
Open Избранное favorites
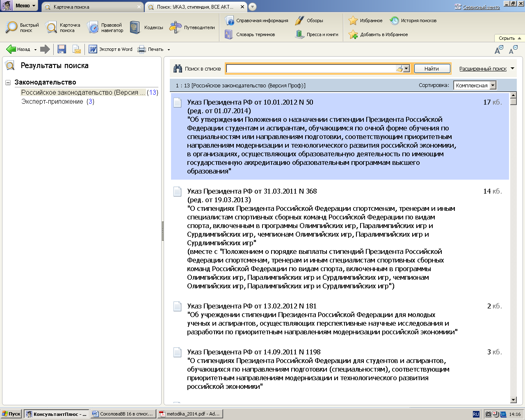365,21
